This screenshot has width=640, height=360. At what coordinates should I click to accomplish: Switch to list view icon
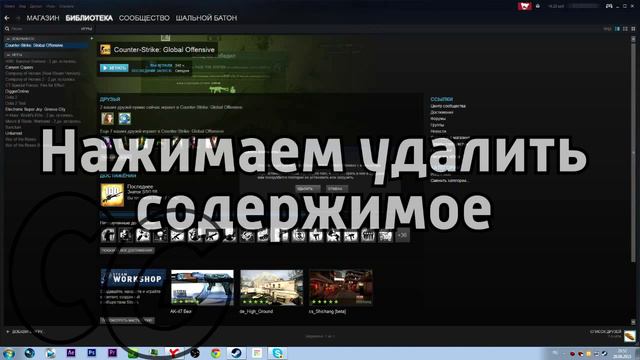coord(625,29)
